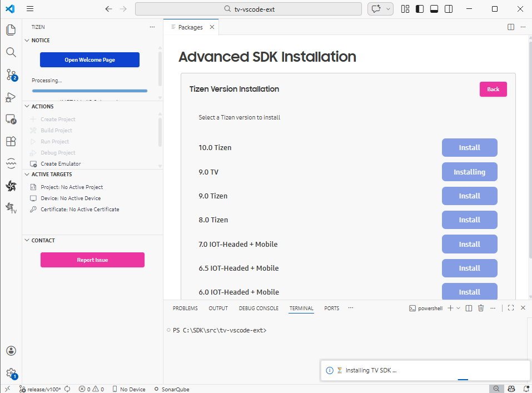Switch to the DEBUG CONSOLE tab
Image resolution: width=532 pixels, height=393 pixels.
pos(258,308)
